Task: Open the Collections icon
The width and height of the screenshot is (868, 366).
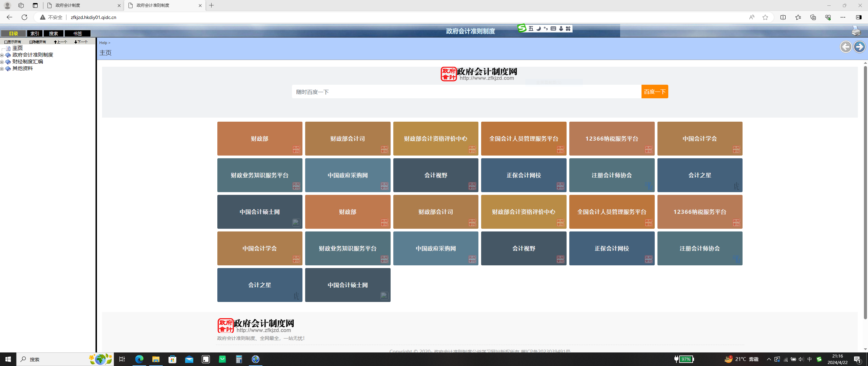Action: point(813,17)
